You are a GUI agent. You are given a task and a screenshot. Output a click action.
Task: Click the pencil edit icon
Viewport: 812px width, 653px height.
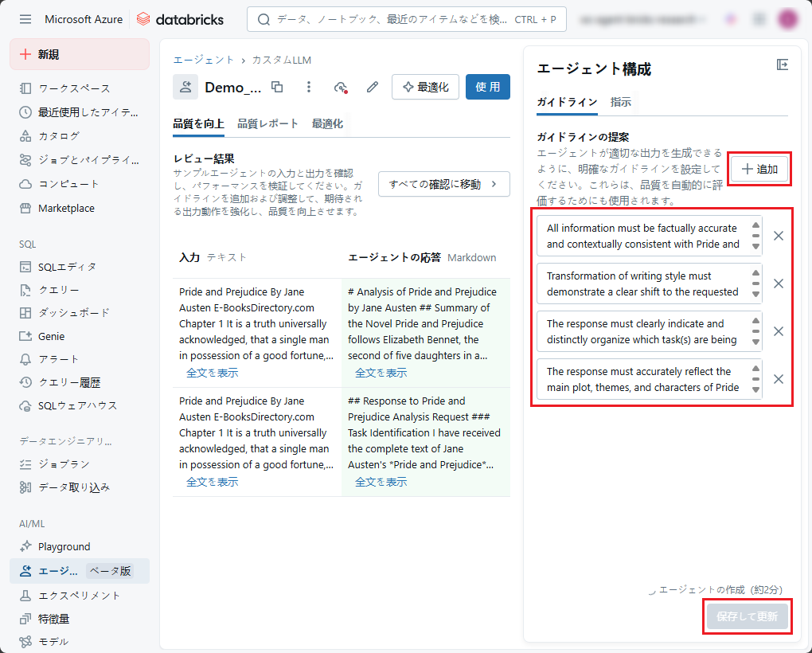coord(372,88)
